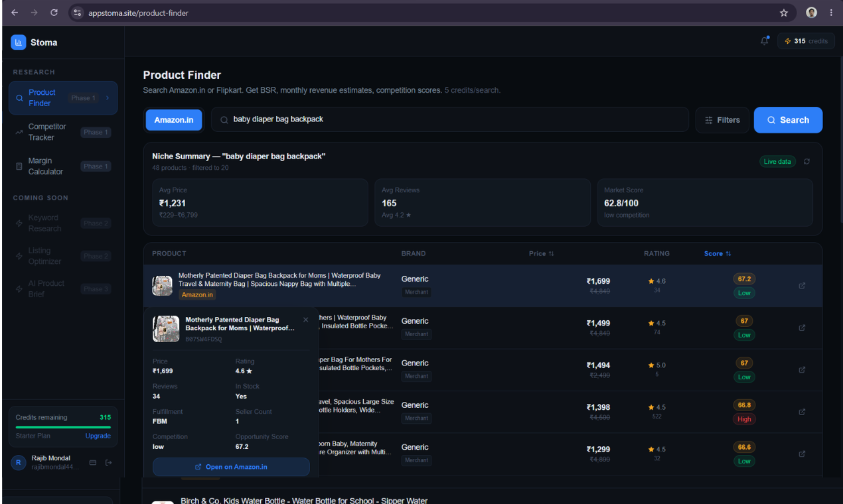Click the orange Amazon.in tag on the first product
Image resolution: width=843 pixels, height=504 pixels.
pos(197,294)
